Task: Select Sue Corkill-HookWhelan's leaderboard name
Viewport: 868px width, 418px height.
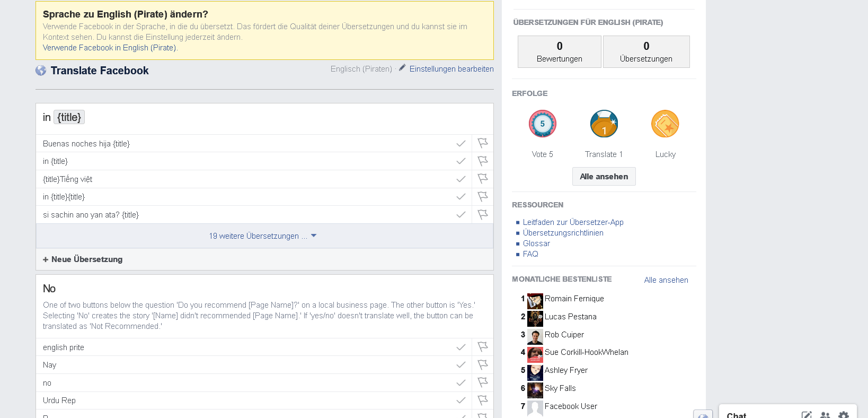Action: click(587, 352)
